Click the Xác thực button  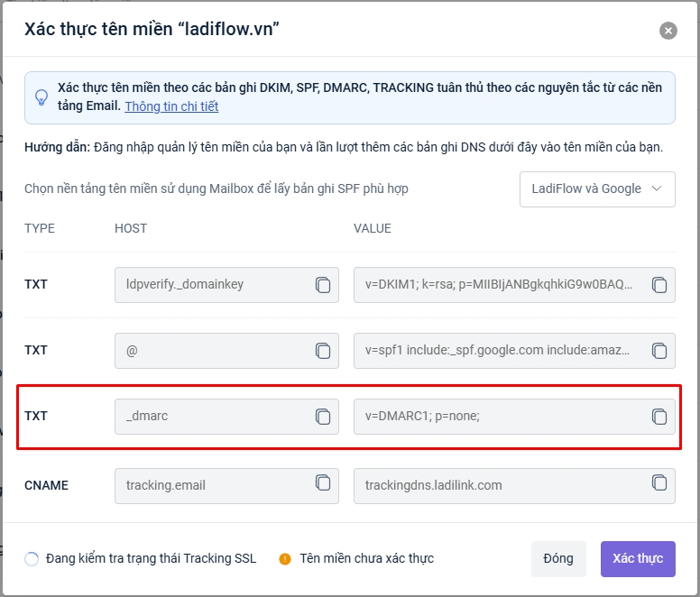(638, 559)
